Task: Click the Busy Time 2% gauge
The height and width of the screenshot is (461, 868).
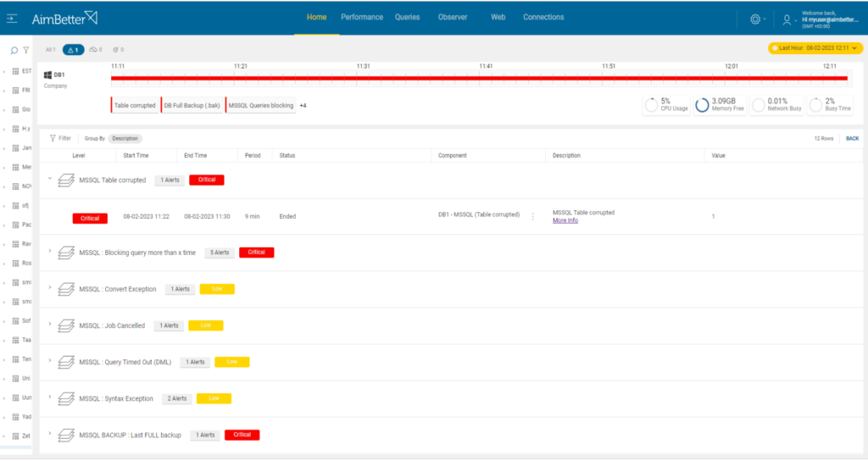Action: click(830, 104)
